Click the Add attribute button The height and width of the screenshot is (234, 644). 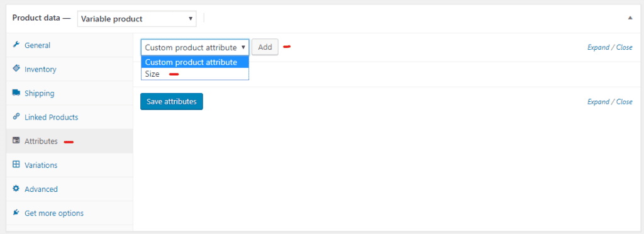point(265,47)
